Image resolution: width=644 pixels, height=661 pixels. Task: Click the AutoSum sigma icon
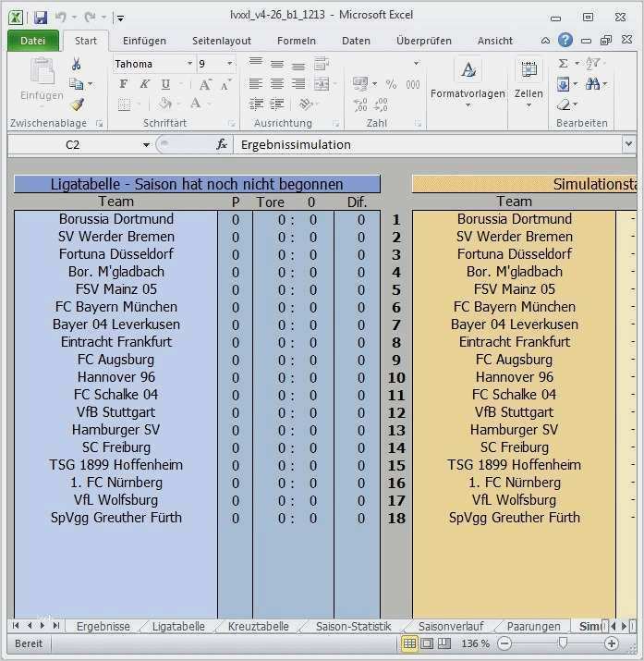click(x=564, y=64)
